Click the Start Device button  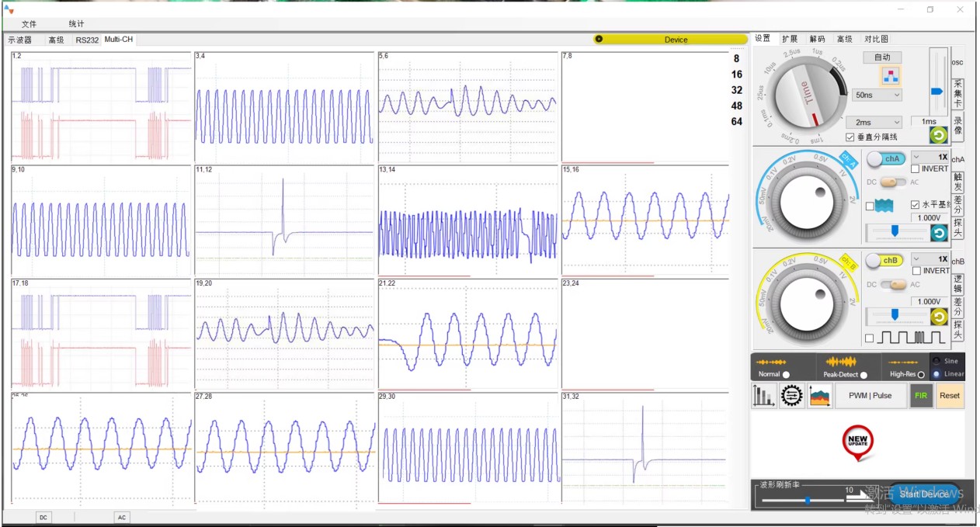point(924,494)
